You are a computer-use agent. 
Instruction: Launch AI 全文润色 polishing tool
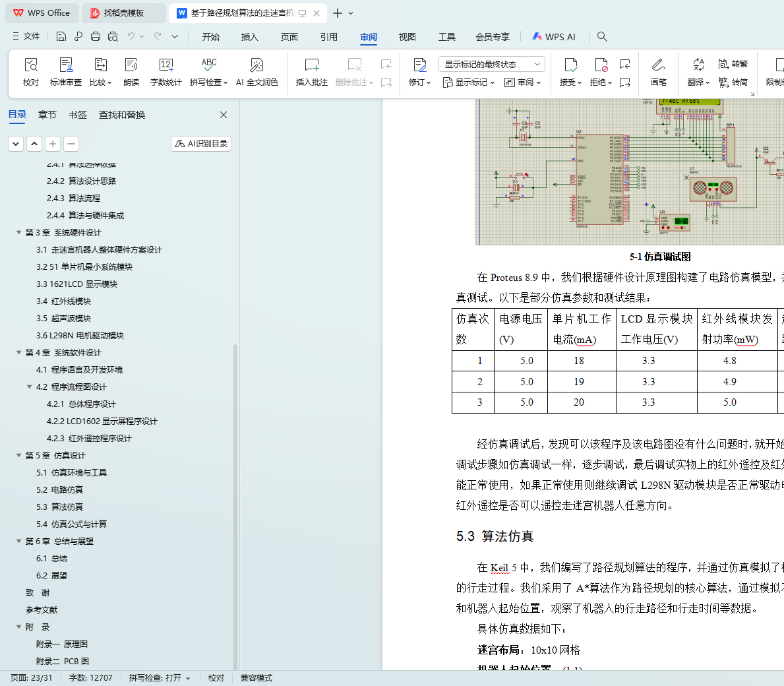click(x=257, y=72)
